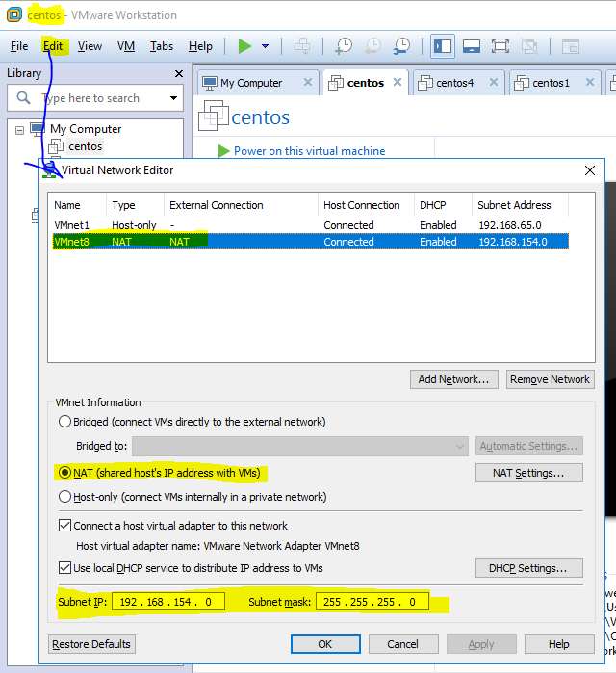Click the Help button in the dialog
The width and height of the screenshot is (616, 673).
[559, 644]
